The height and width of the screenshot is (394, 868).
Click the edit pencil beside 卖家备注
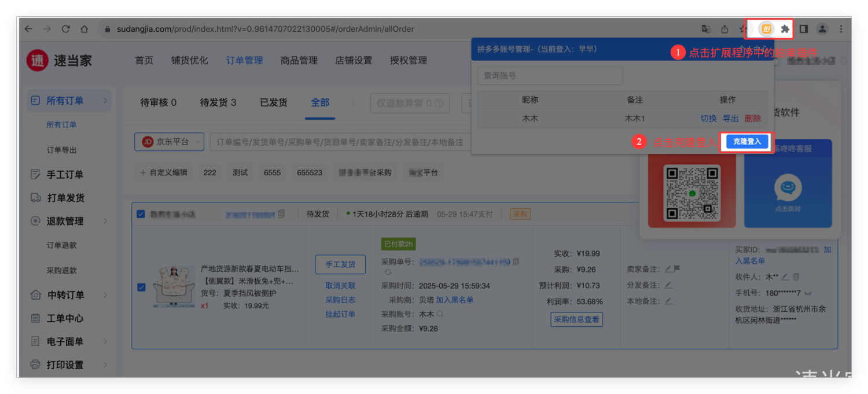[668, 269]
